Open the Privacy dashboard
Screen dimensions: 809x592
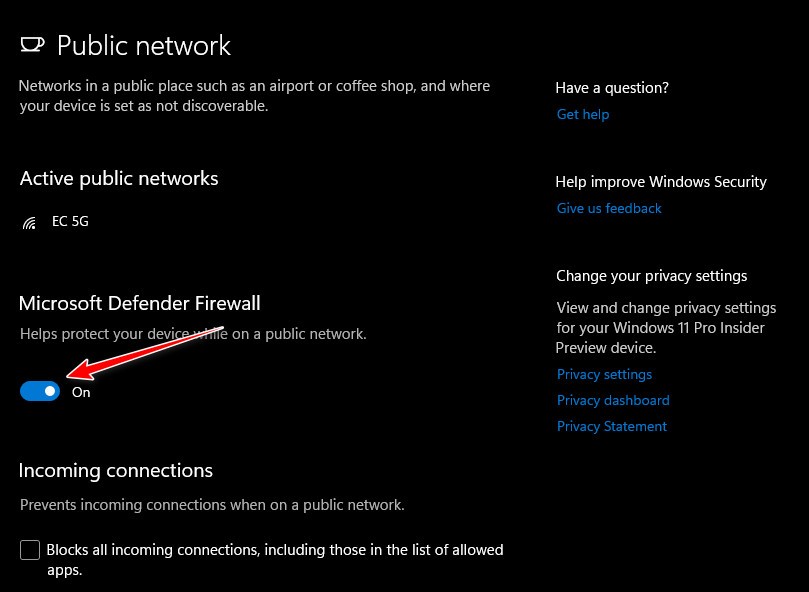coord(612,399)
